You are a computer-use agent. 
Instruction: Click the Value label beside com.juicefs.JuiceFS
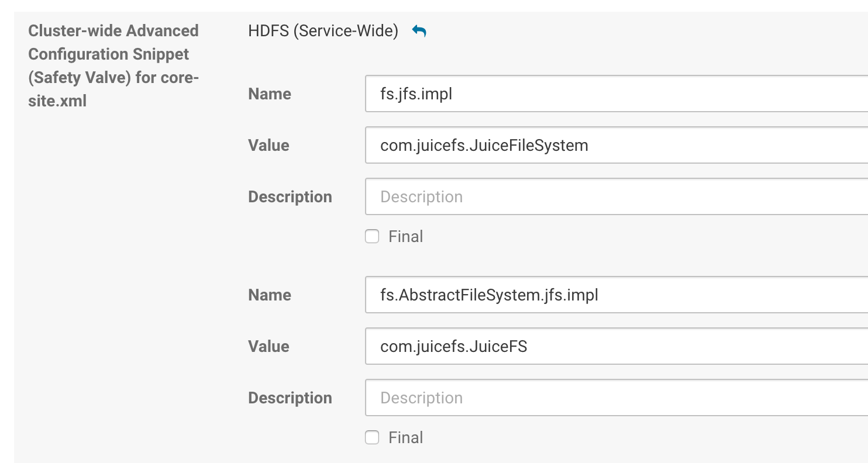click(x=268, y=347)
